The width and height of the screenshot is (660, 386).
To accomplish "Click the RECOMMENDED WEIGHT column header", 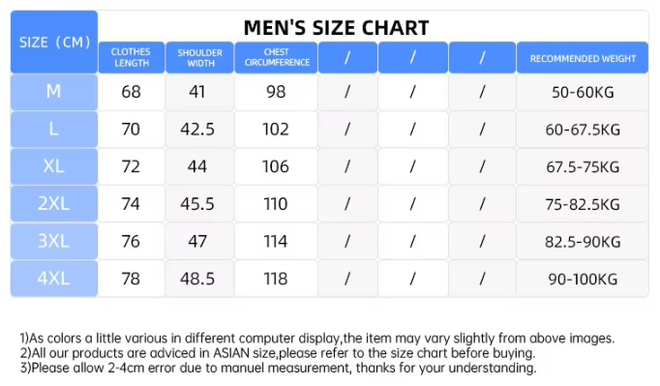I will click(x=583, y=58).
